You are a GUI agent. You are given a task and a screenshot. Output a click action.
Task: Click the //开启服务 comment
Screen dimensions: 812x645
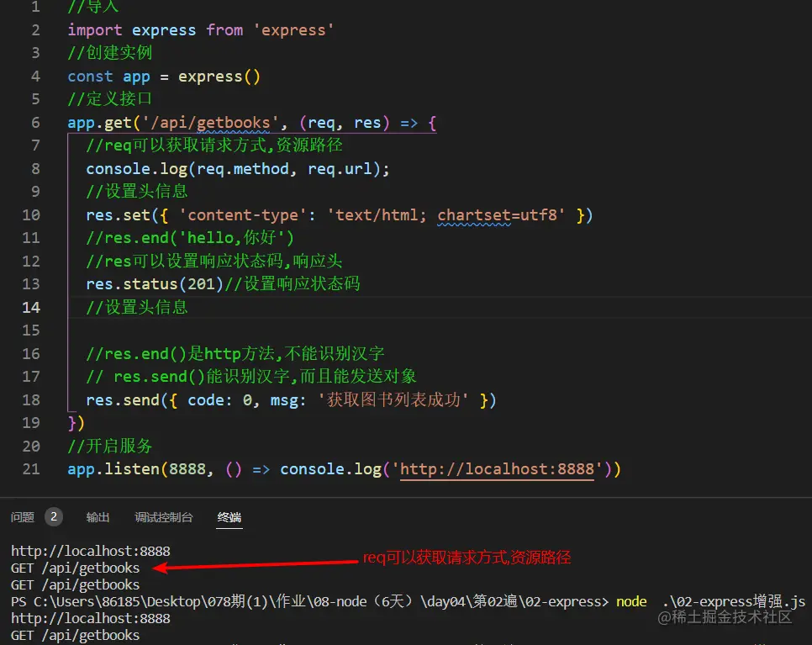coord(110,446)
